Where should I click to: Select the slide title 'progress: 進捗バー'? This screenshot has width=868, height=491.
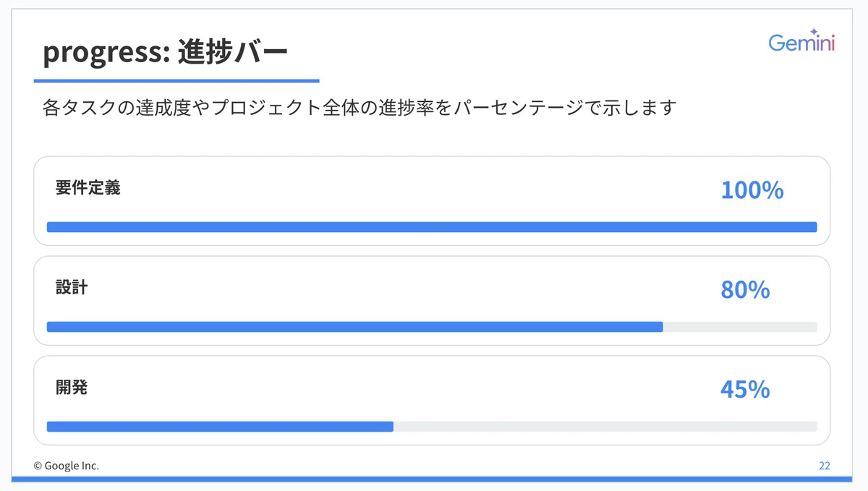coord(166,53)
